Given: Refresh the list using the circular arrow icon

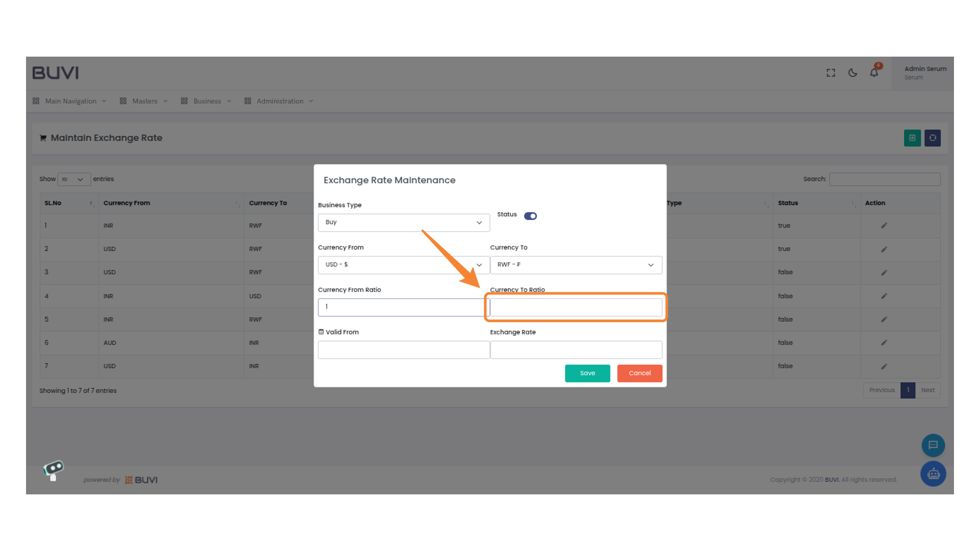Looking at the screenshot, I should (933, 138).
